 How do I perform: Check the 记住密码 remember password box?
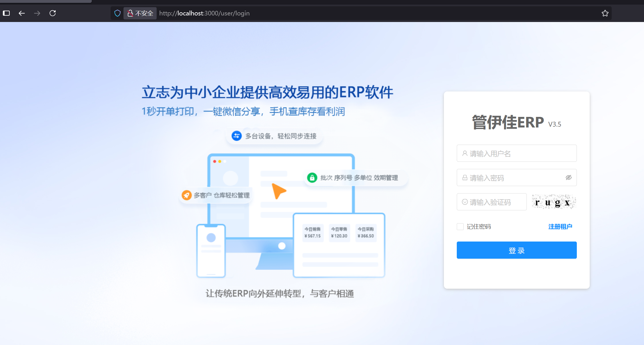[460, 227]
